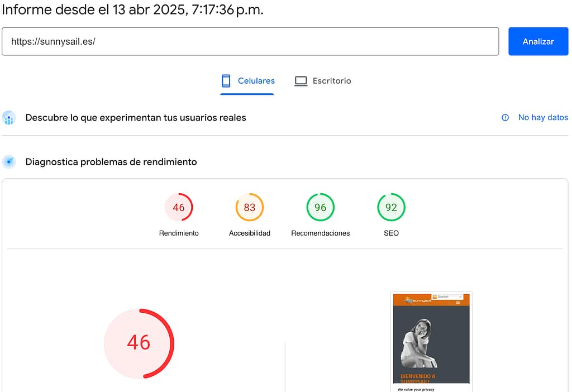572x392 pixels.
Task: Click the info icon next to No hay datos
Action: pyautogui.click(x=506, y=118)
